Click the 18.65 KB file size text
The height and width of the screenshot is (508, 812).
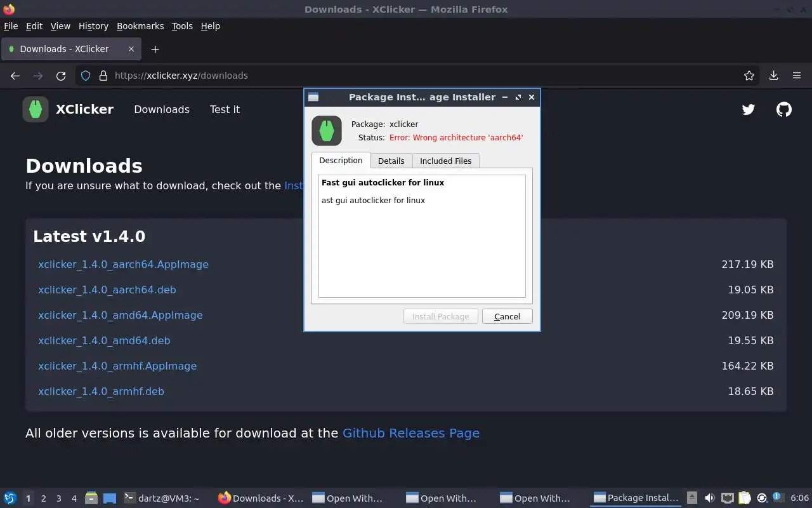pyautogui.click(x=750, y=391)
